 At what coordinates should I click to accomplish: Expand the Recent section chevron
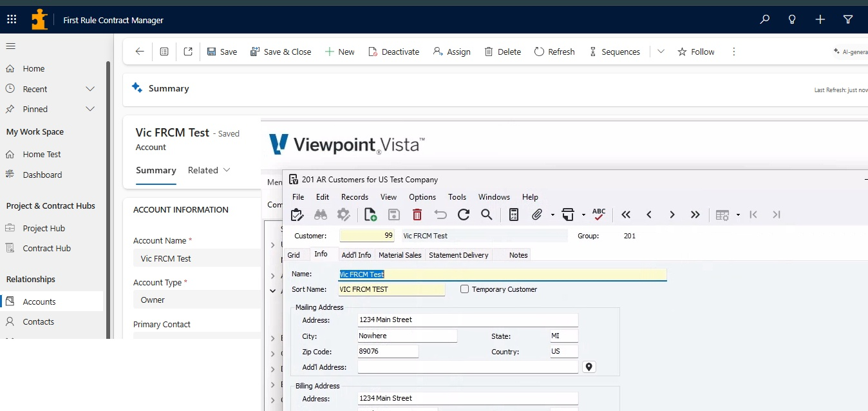tap(90, 89)
